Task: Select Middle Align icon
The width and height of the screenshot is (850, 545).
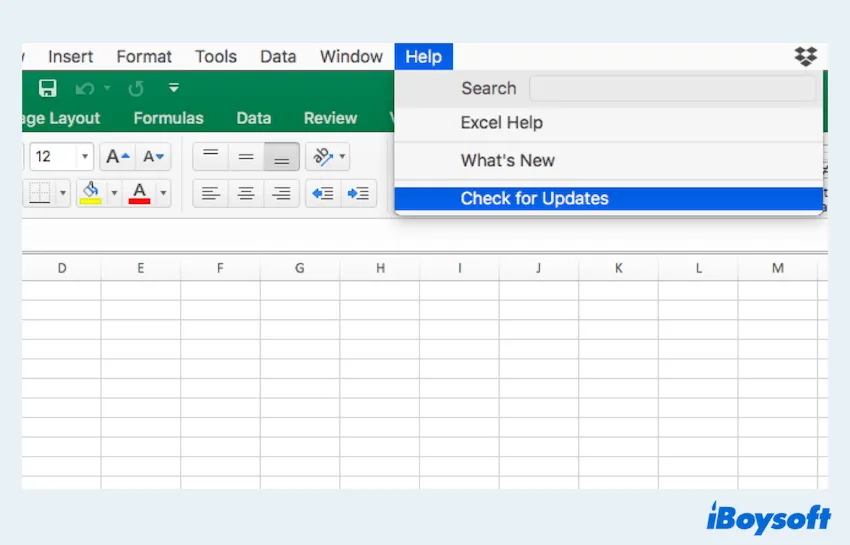Action: coord(246,157)
